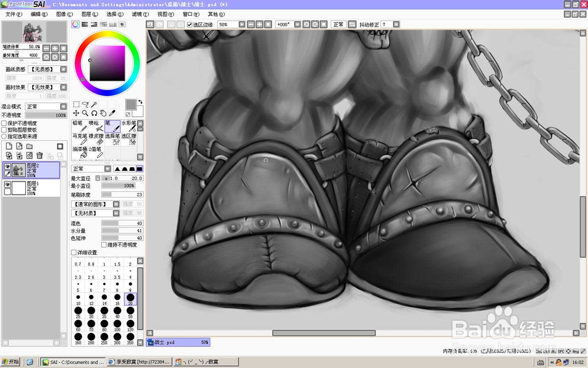Open the zoom 50% dropdown in toolbar
The width and height of the screenshot is (588, 368).
click(x=242, y=24)
